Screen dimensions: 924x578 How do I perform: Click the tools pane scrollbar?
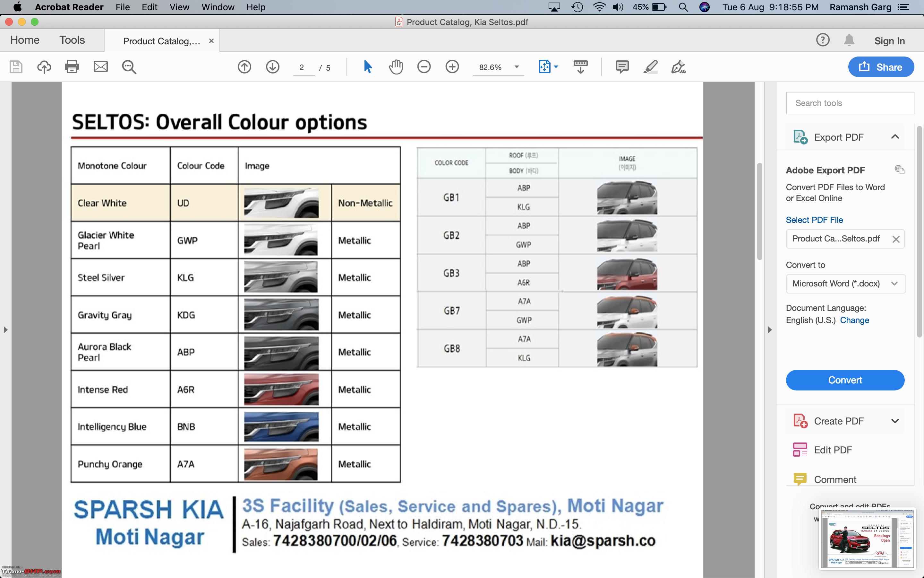coord(920,231)
